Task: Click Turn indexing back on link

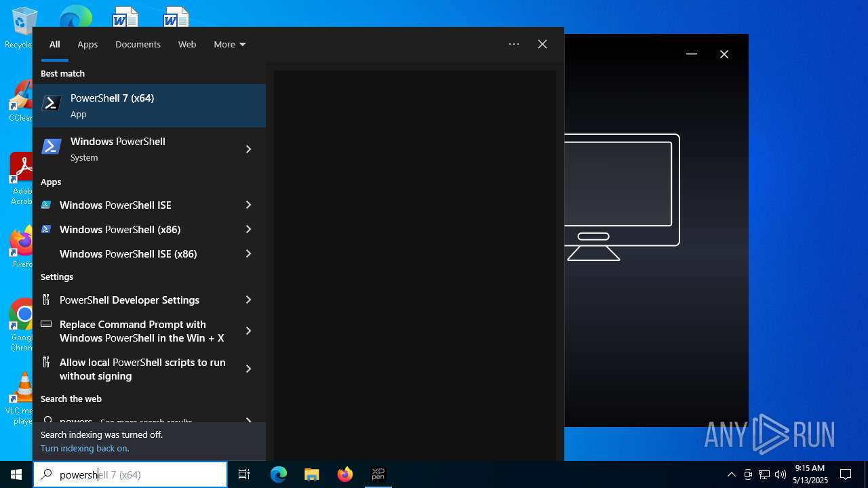Action: pyautogui.click(x=85, y=448)
